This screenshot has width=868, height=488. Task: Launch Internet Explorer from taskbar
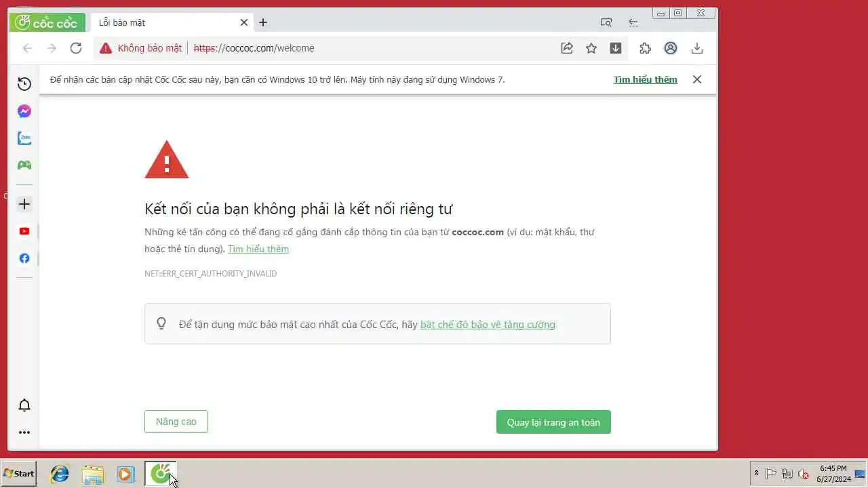(x=60, y=474)
